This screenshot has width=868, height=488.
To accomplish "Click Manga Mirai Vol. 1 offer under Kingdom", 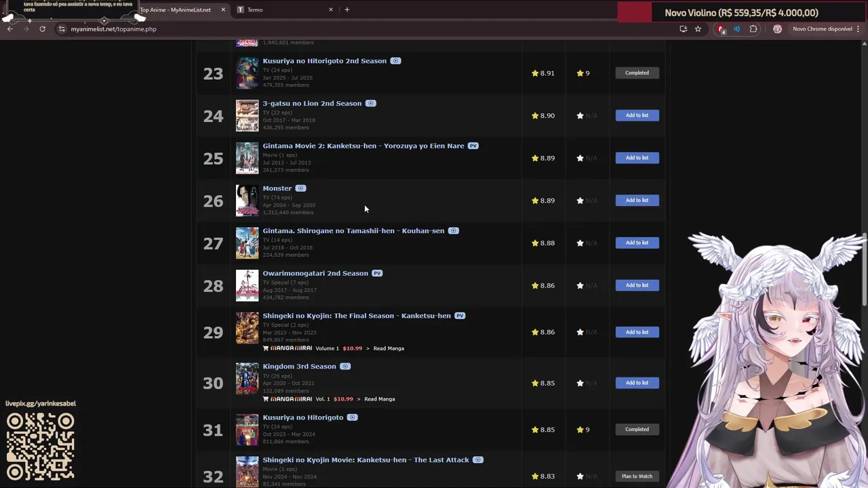I will [x=308, y=399].
